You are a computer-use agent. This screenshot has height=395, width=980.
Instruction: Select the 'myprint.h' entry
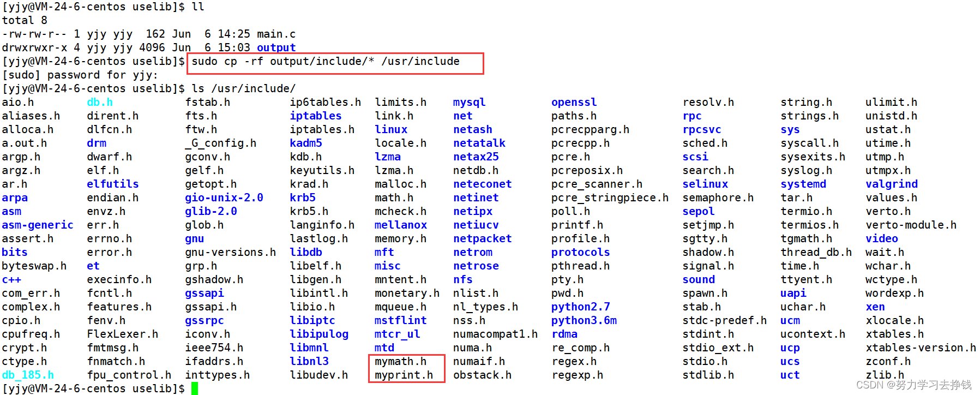pos(404,375)
